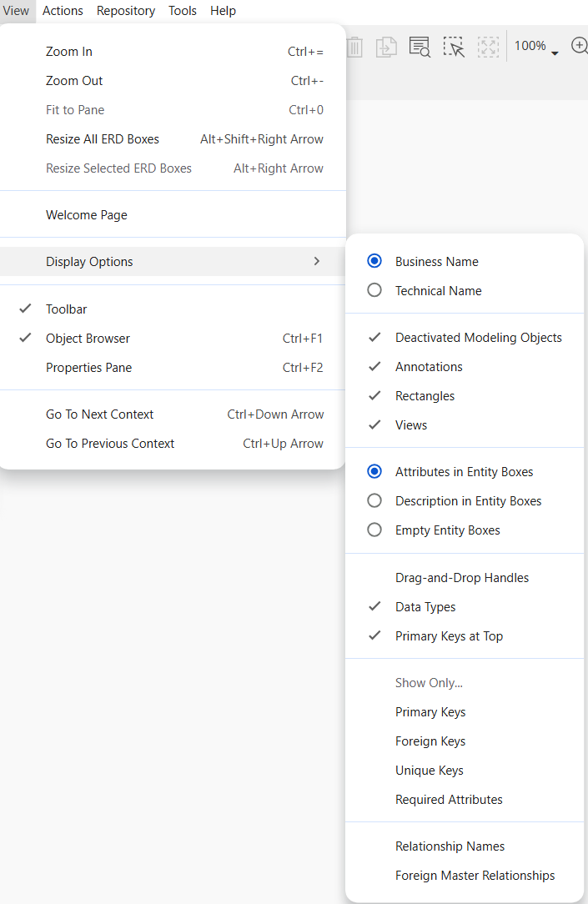Toggle off Rectangles visibility
This screenshot has width=588, height=904.
pos(425,395)
